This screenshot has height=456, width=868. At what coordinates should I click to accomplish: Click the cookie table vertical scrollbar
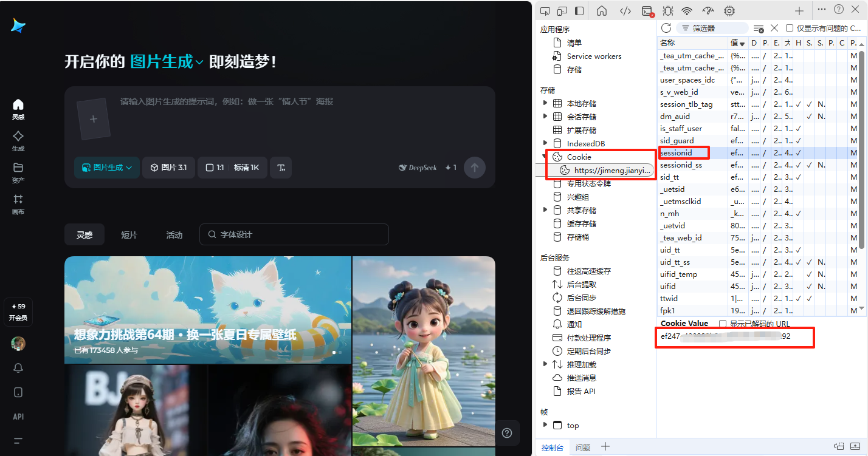[861, 149]
